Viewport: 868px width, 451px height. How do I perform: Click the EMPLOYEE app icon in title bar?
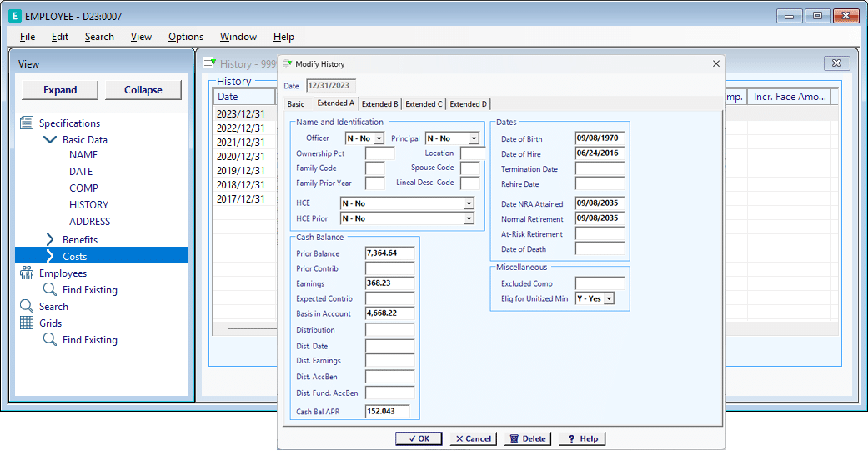point(15,16)
